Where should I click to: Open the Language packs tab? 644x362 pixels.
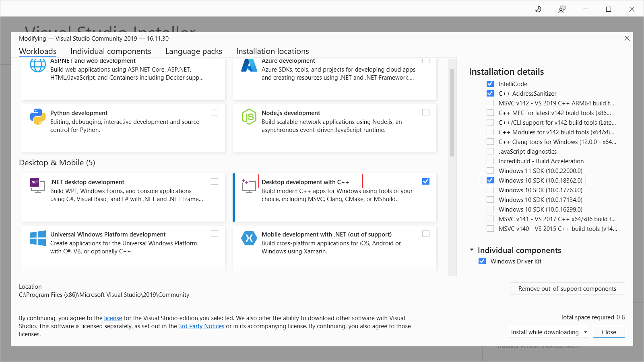click(194, 51)
